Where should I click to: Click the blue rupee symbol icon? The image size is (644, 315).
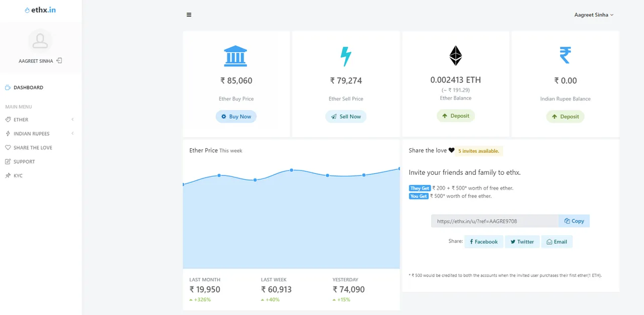566,55
